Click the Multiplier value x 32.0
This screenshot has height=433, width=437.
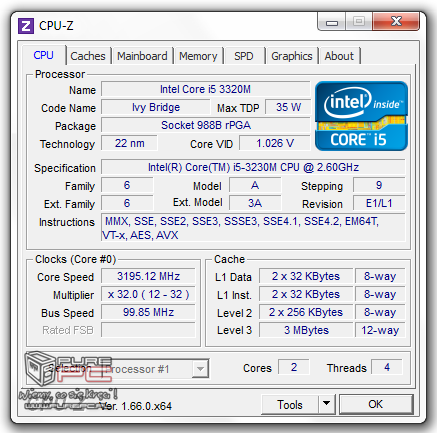click(x=148, y=294)
